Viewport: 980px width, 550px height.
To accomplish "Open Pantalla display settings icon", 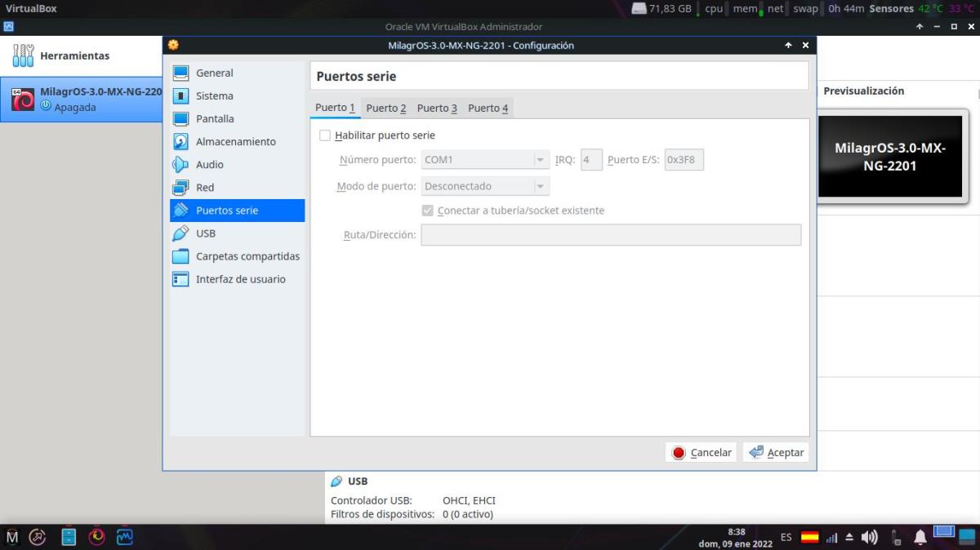I will (x=180, y=119).
